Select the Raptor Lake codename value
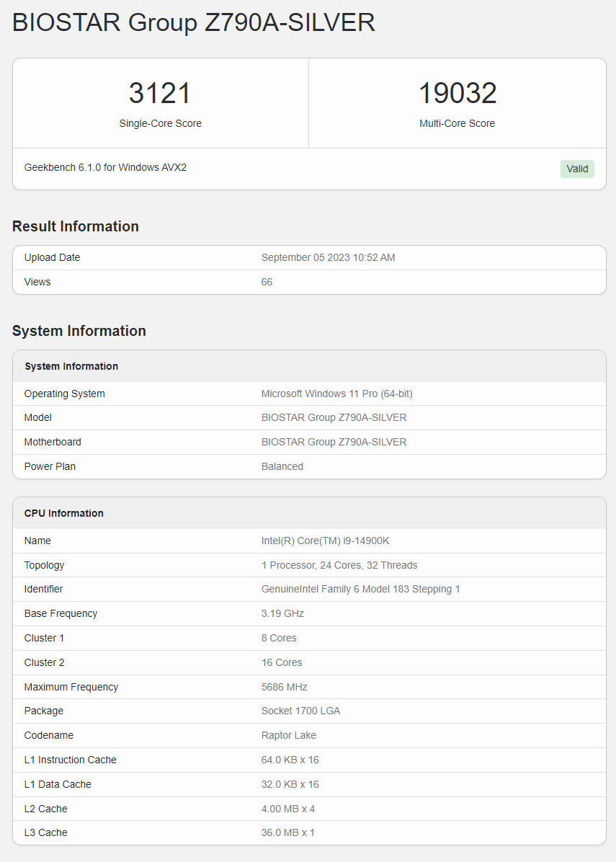Screen dimensions: 616x862 289,736
